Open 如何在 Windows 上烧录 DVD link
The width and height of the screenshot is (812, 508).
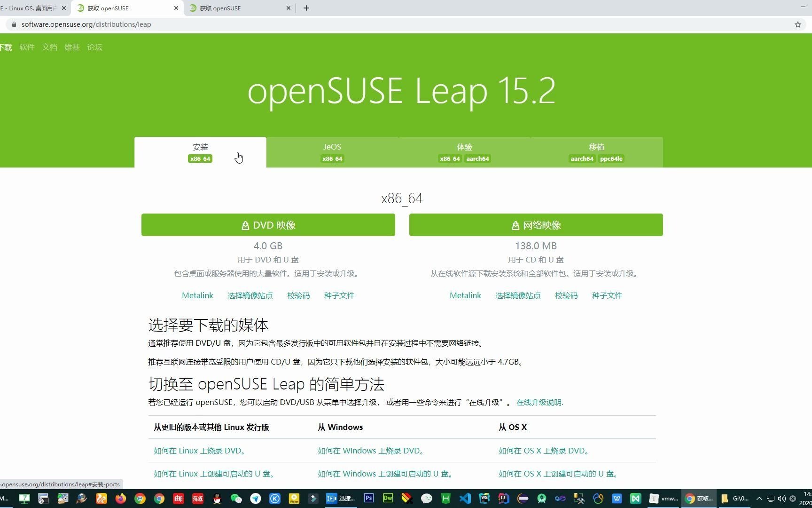372,451
